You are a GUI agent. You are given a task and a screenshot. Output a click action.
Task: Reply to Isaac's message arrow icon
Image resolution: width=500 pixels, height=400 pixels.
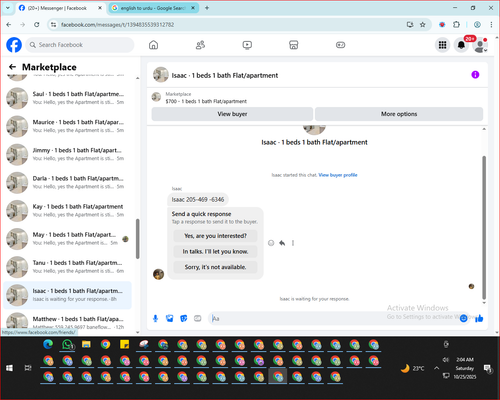click(x=282, y=243)
